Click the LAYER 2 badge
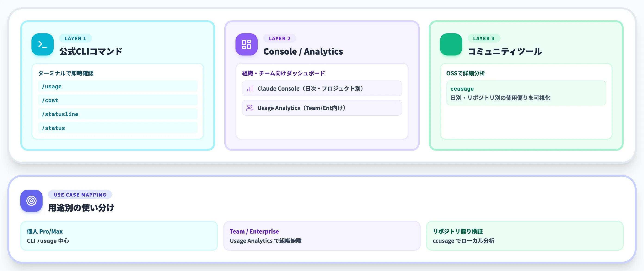The image size is (644, 271). [x=279, y=38]
